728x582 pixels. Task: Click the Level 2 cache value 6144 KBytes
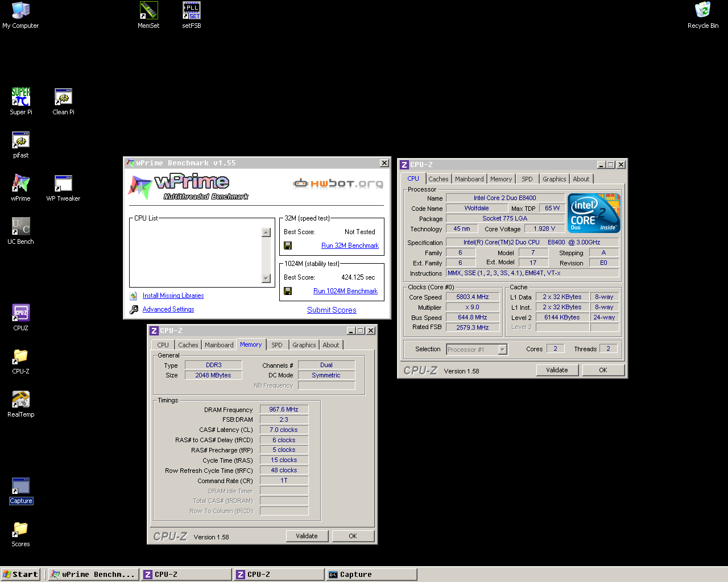coord(562,317)
